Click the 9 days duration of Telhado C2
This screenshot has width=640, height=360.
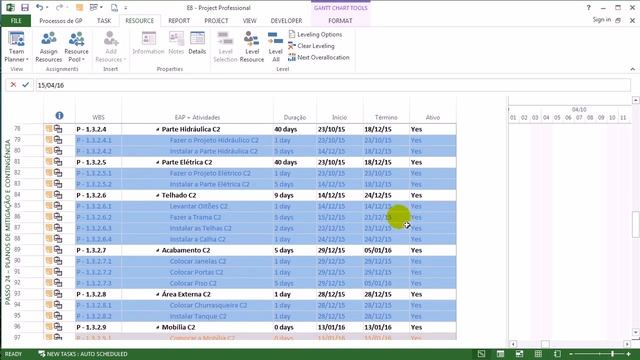(x=284, y=196)
